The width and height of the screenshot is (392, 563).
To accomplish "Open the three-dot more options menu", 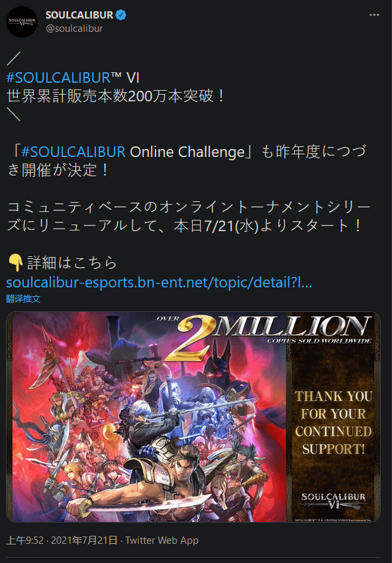I will click(x=374, y=15).
